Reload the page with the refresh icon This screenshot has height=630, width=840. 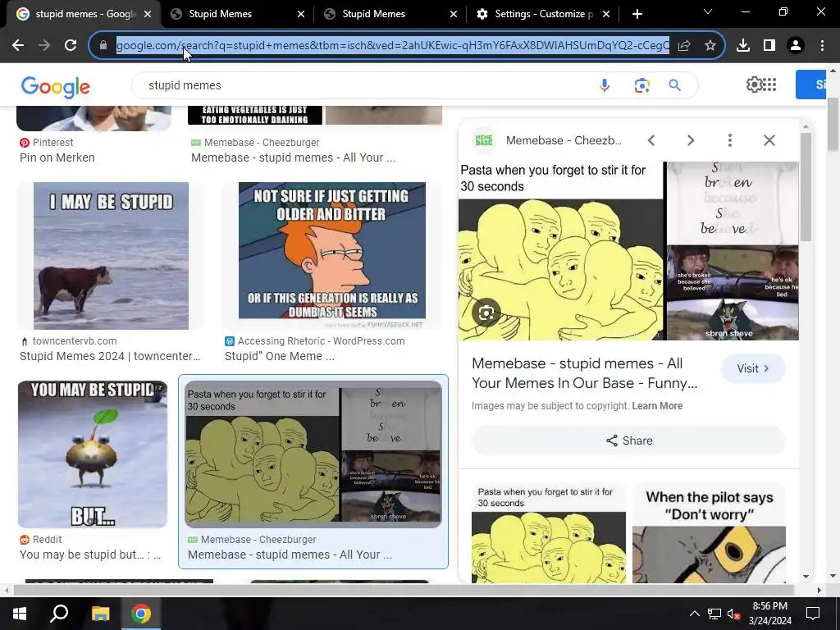(71, 46)
